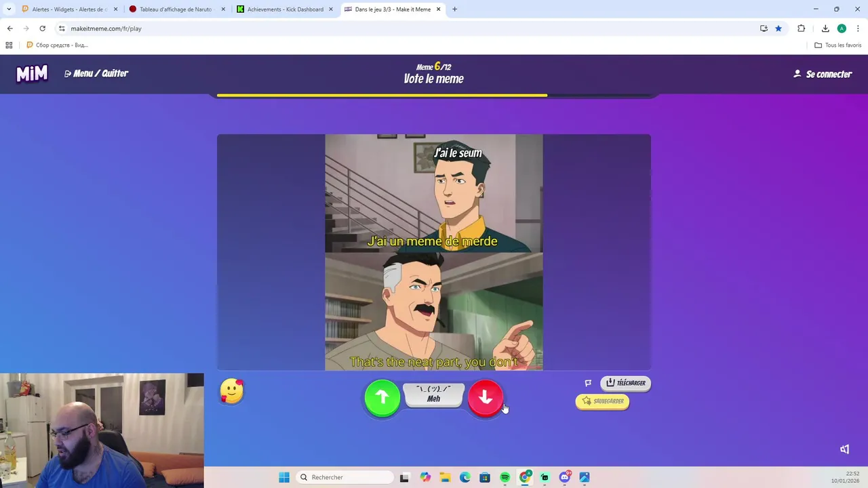Image resolution: width=868 pixels, height=488 pixels.
Task: View site information icon in address bar
Action: pyautogui.click(x=62, y=28)
